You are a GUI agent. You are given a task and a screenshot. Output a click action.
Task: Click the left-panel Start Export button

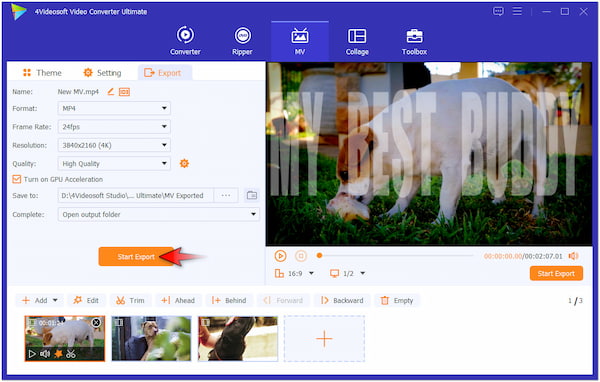[136, 257]
